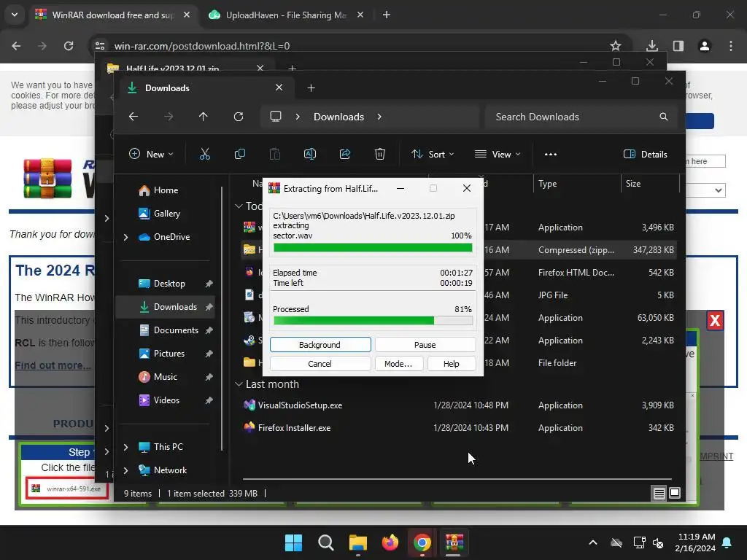
Task: Open a new Chrome tab
Action: 387,15
